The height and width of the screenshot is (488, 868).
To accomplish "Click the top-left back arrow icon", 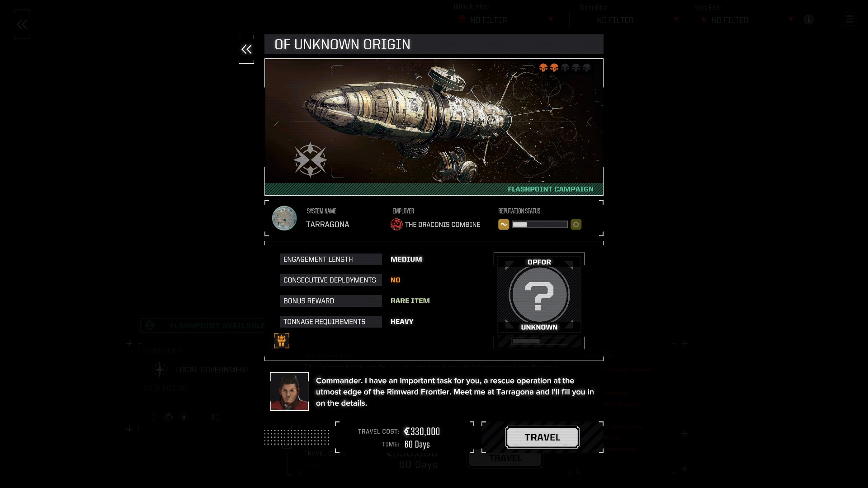I will point(22,24).
